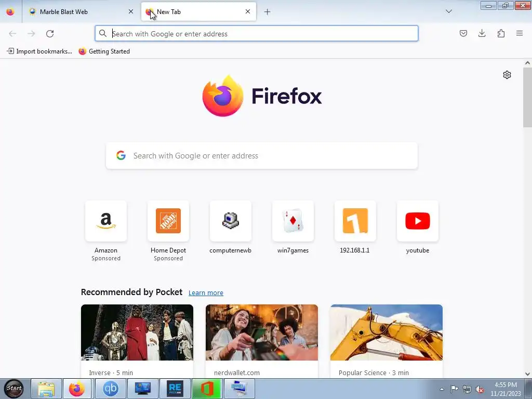Open a new tab with plus button
The image size is (532, 399).
[268, 12]
